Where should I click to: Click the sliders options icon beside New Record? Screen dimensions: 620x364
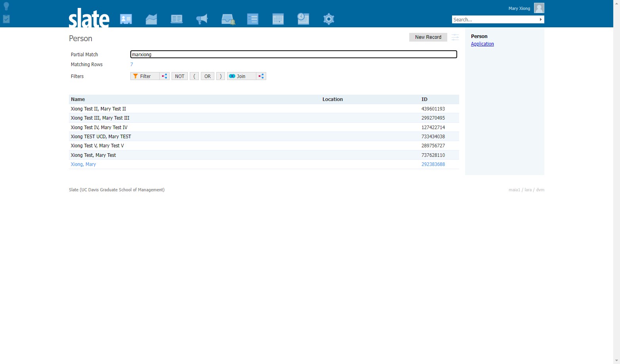click(455, 37)
